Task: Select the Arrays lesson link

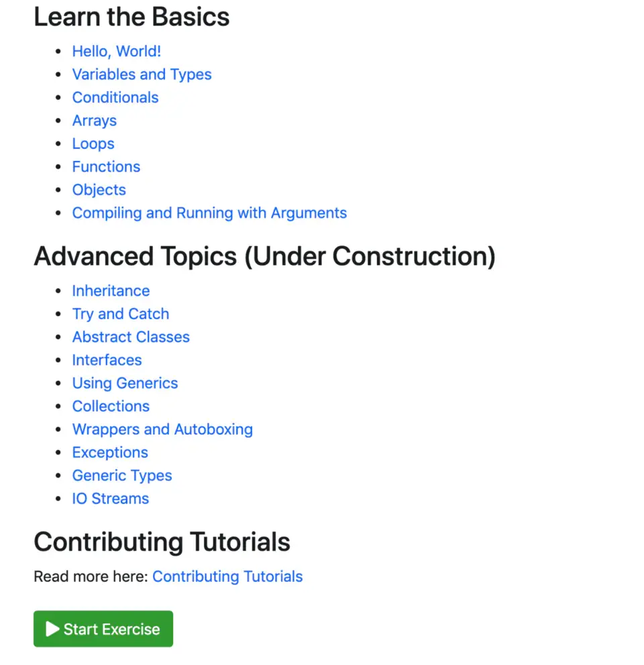Action: point(94,121)
